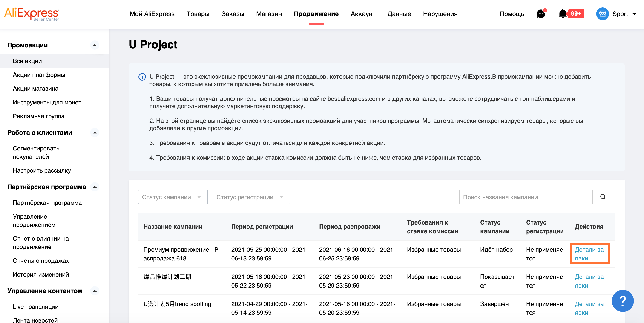Viewport: 644px width, 323px height.
Task: Click campaign name 爆品推爆计划二期
Action: pyautogui.click(x=167, y=277)
